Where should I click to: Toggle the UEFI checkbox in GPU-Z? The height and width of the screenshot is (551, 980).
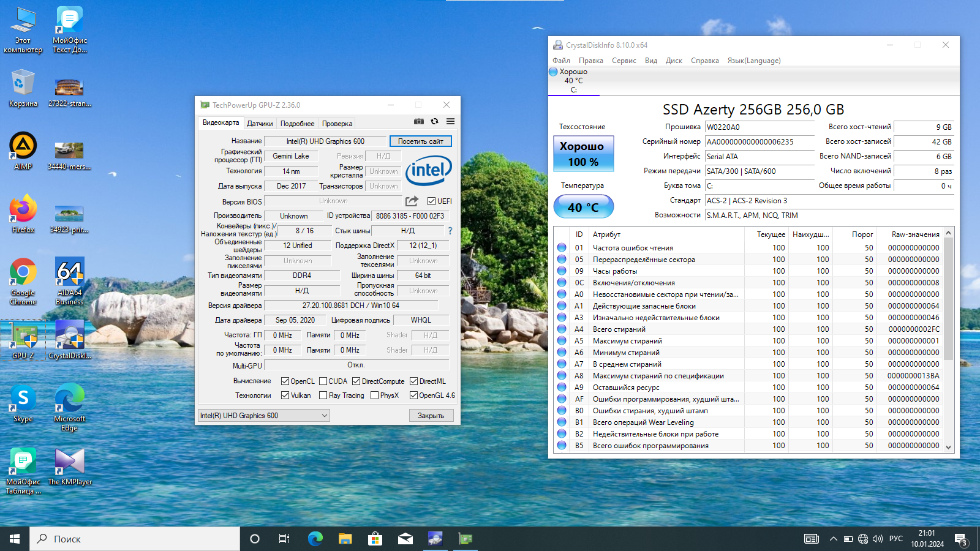click(x=432, y=201)
